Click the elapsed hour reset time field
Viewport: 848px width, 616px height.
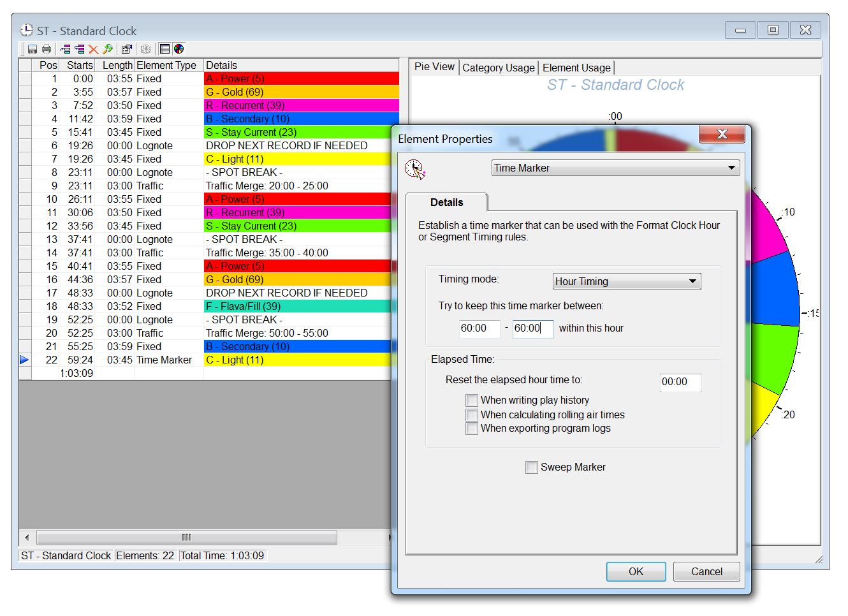[680, 382]
